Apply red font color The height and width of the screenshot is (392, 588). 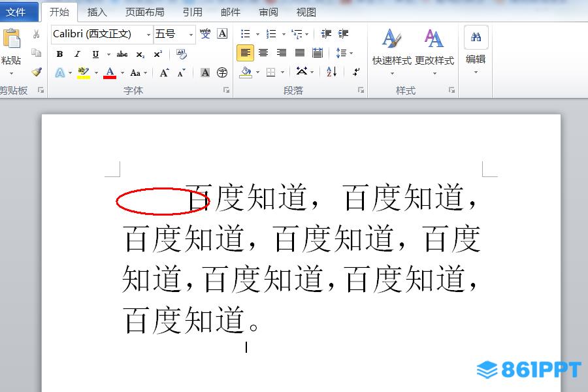110,73
